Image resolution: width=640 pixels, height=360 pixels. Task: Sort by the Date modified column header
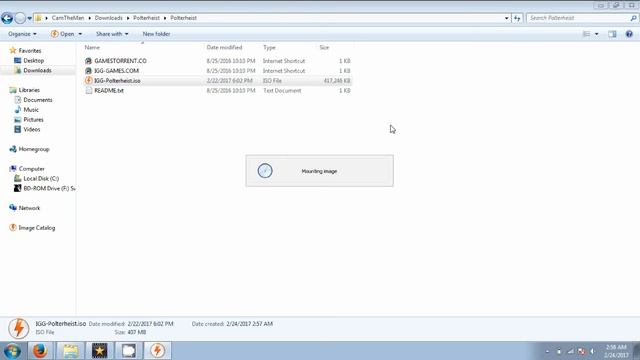click(x=224, y=47)
